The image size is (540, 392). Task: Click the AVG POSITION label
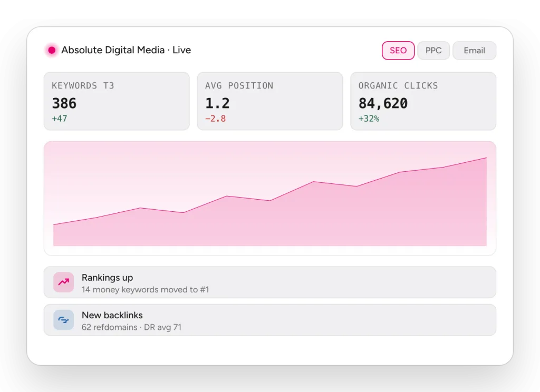click(239, 86)
